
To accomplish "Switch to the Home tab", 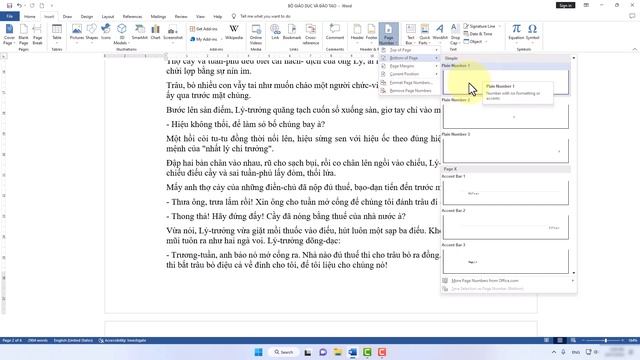I will point(29,16).
